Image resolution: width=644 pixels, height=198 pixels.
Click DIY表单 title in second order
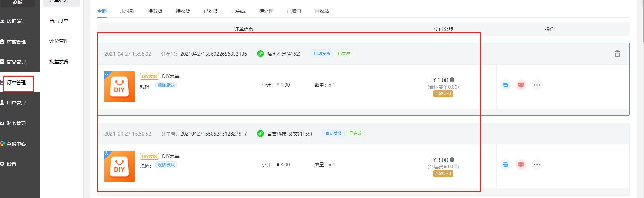(170, 156)
